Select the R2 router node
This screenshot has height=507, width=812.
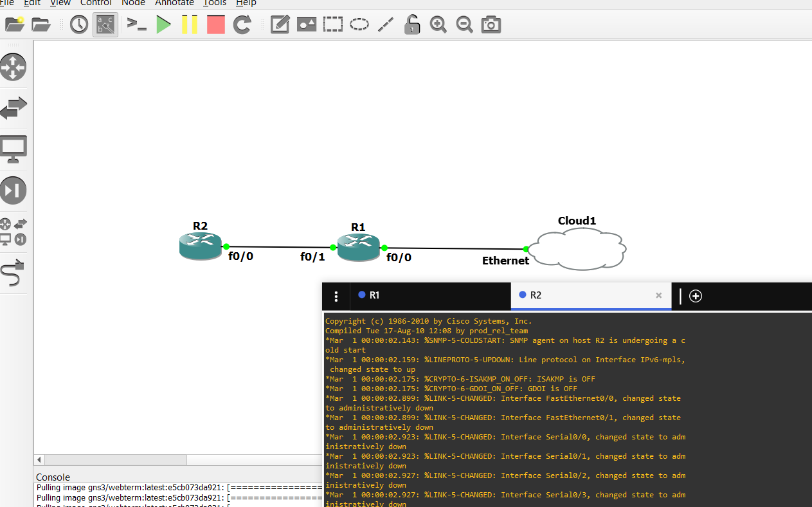[200, 246]
